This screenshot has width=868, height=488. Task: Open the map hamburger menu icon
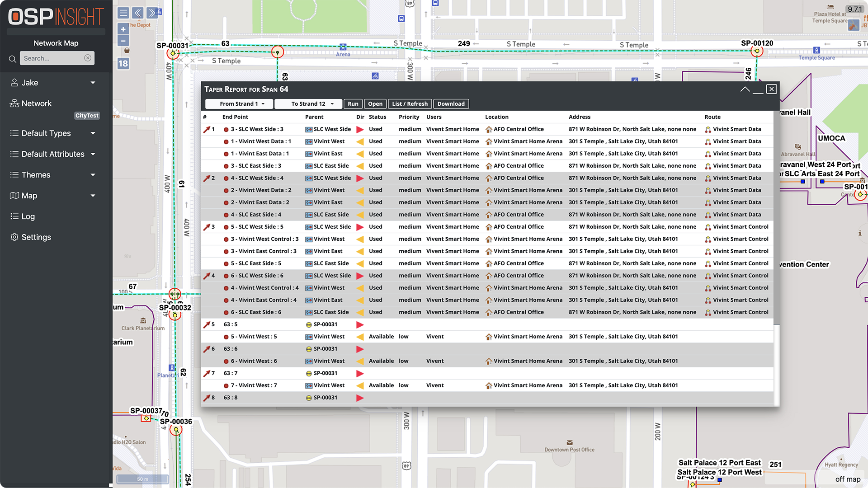pyautogui.click(x=123, y=13)
